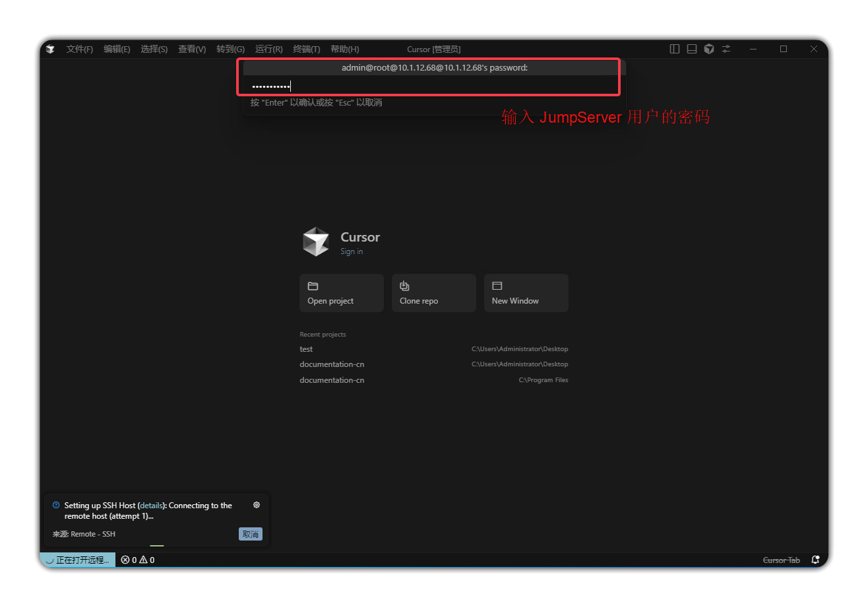Image resolution: width=868 pixels, height=594 pixels.
Task: Click the remote connection status indicator
Action: 77,560
